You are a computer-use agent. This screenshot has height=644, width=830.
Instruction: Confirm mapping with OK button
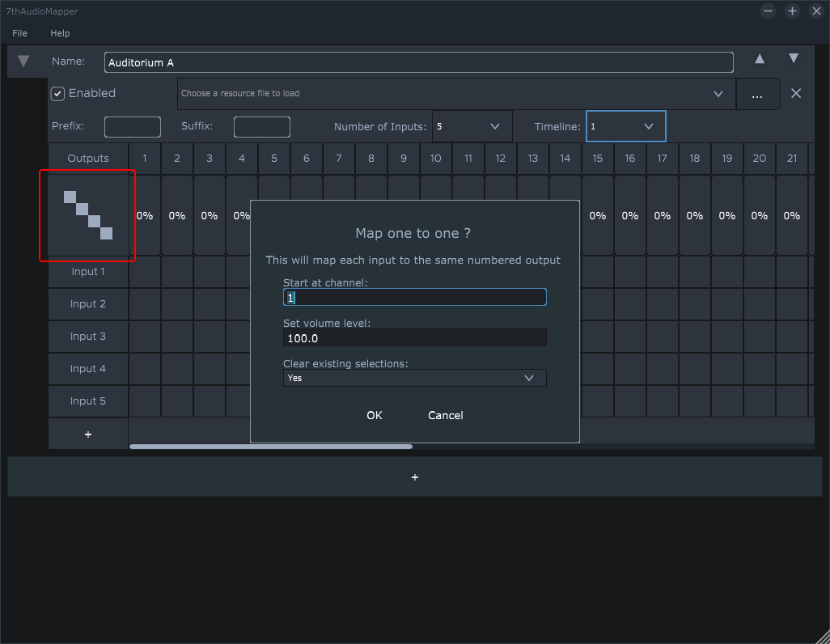tap(375, 415)
